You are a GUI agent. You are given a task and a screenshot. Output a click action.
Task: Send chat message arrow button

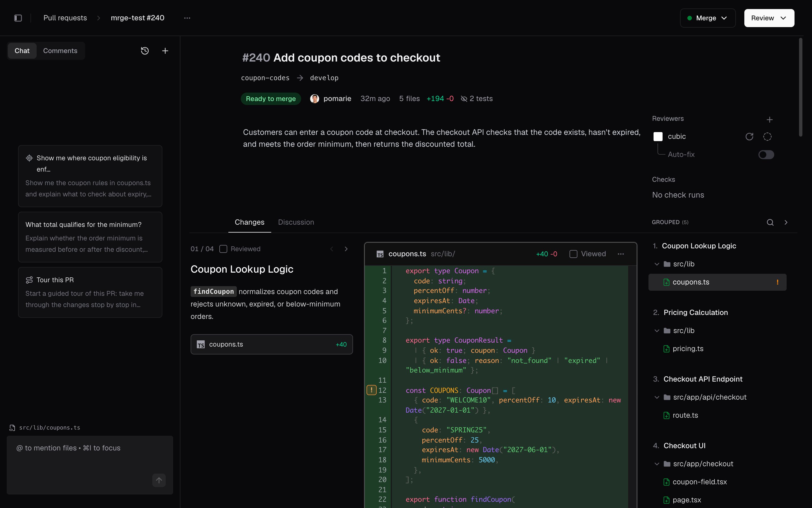click(159, 480)
